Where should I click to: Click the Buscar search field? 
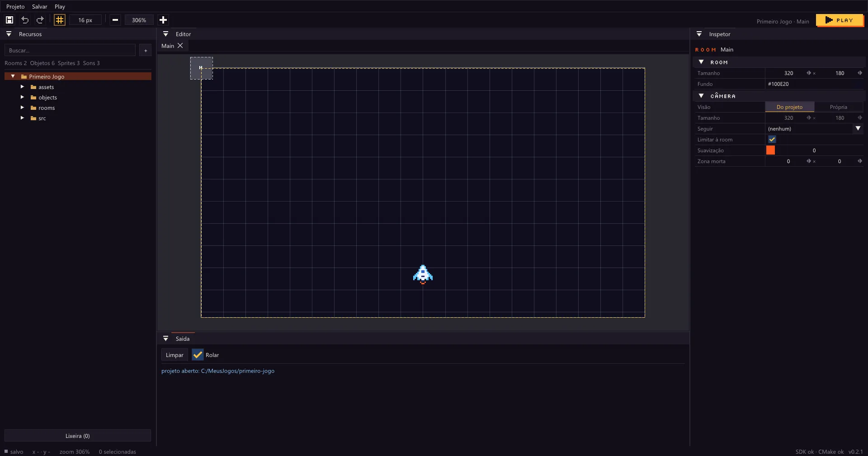point(70,51)
